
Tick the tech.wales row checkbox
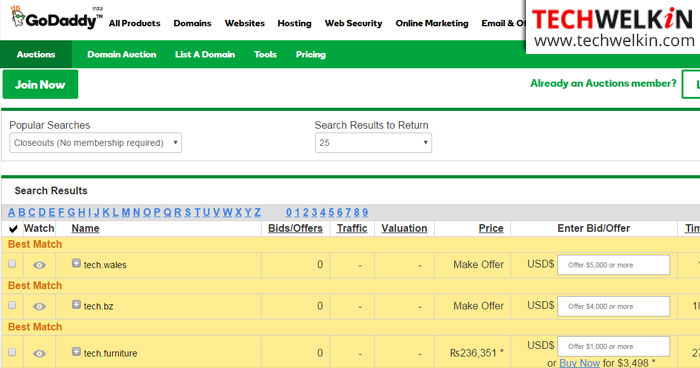point(12,264)
